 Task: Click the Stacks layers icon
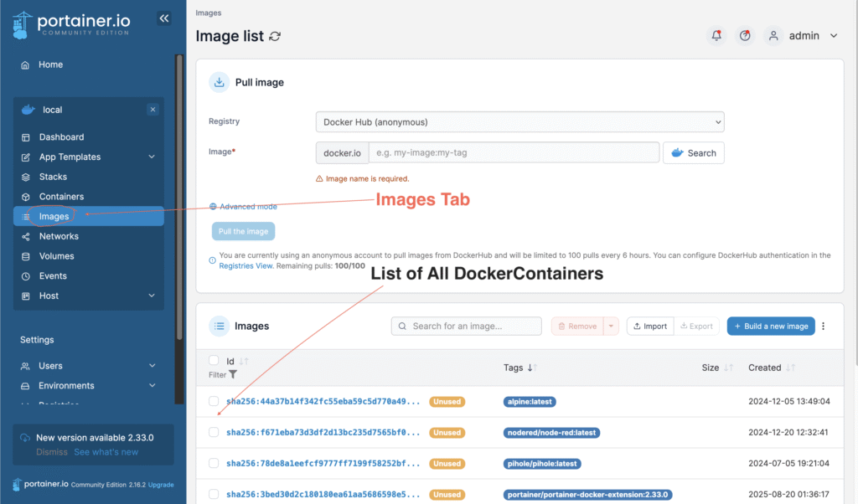tap(26, 177)
